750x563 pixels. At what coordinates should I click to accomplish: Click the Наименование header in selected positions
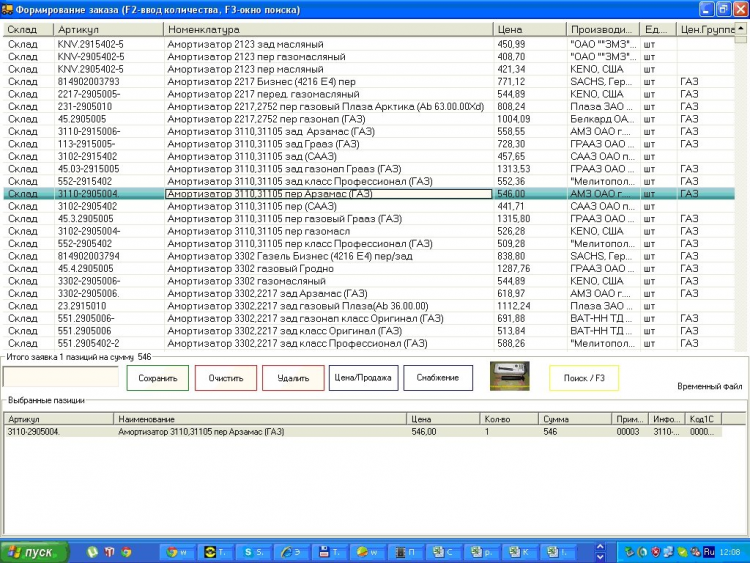point(260,419)
